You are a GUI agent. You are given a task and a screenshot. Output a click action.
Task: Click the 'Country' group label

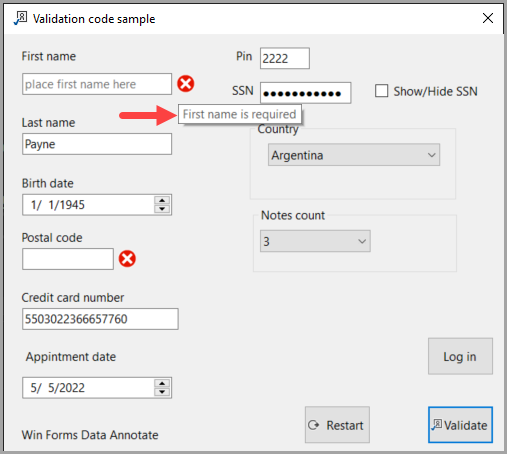[x=278, y=129]
